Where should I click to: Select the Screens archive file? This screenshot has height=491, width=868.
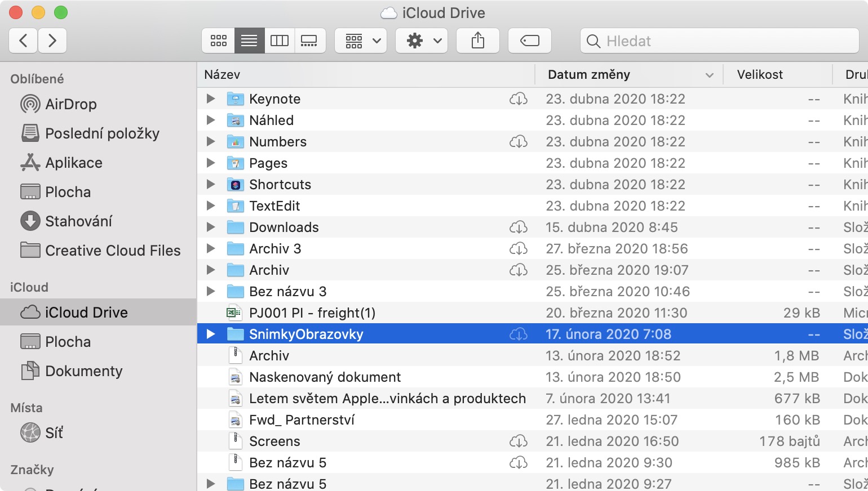coord(533,441)
